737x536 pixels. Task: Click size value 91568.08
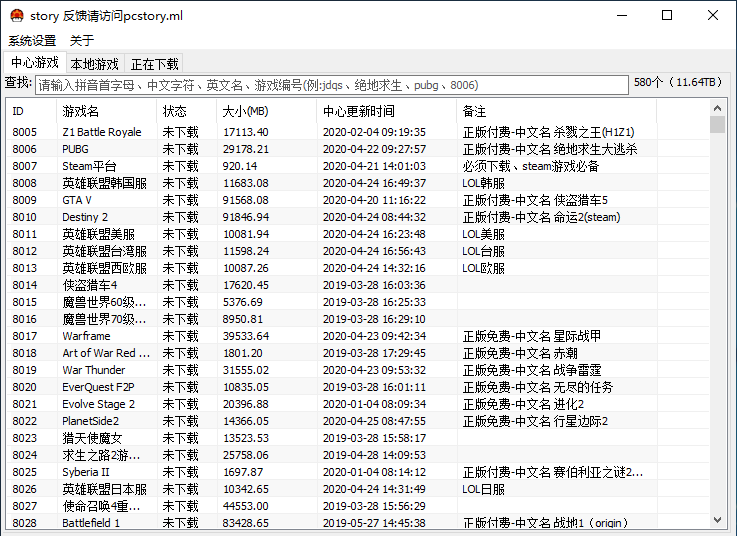pyautogui.click(x=245, y=200)
